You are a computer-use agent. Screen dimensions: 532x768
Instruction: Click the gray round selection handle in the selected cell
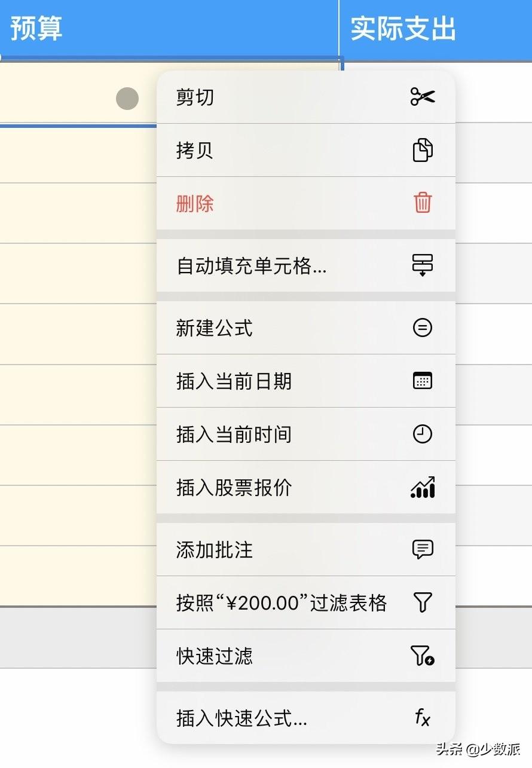click(127, 99)
